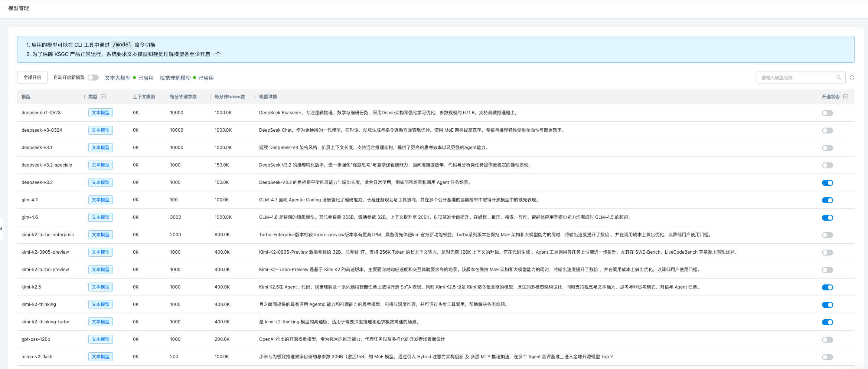This screenshot has height=369, width=868.
Task: Click the 文本模型 tag in the deepseek-r1-0528 row
Action: pyautogui.click(x=101, y=113)
